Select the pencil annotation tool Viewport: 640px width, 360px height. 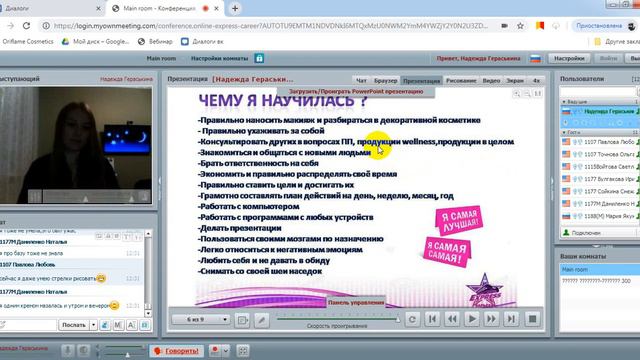tap(262, 320)
